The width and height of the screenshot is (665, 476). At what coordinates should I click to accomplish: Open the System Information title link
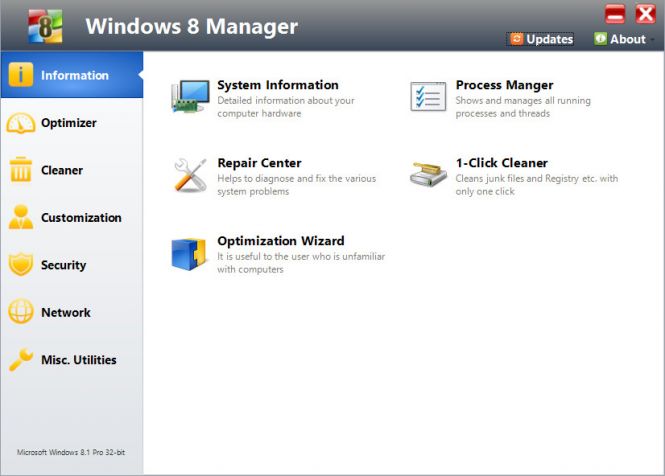pos(278,85)
